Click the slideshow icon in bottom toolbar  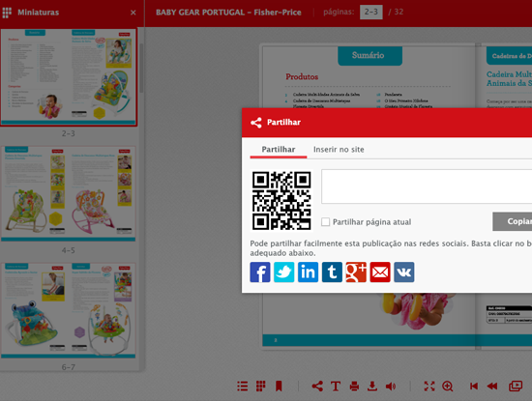516,387
